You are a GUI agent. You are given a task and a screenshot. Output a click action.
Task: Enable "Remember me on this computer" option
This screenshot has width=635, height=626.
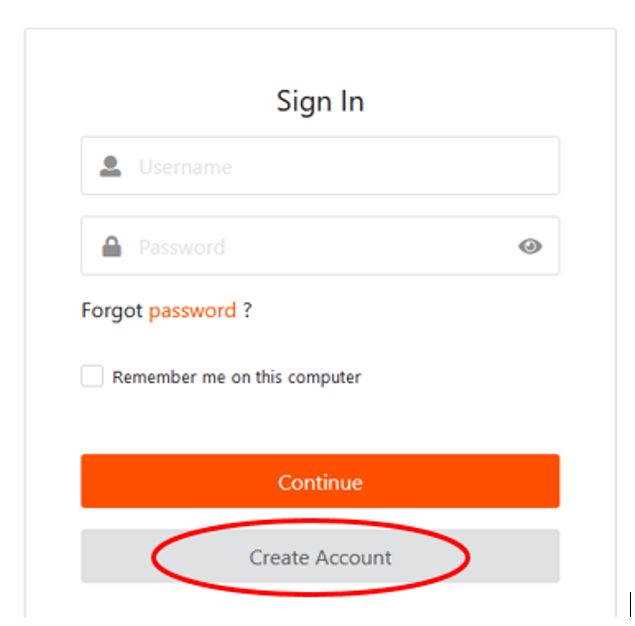tap(92, 377)
